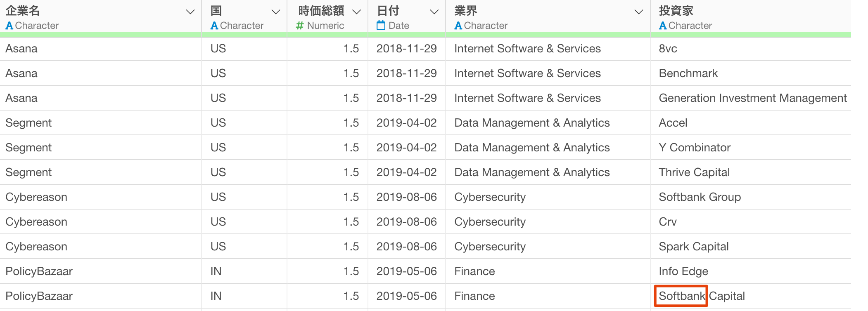Click the 1.5 value in the Spark Capital row
This screenshot has width=868, height=311.
[351, 247]
